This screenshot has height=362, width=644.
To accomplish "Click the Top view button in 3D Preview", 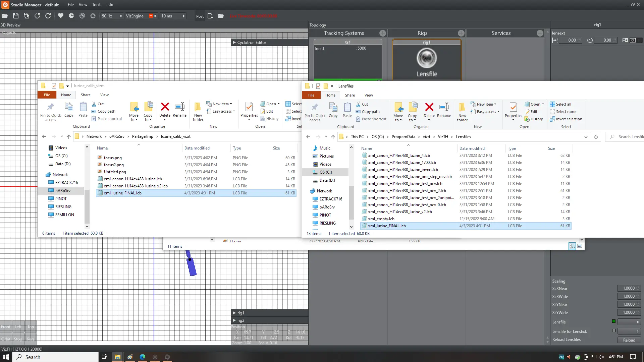I will point(31,327).
